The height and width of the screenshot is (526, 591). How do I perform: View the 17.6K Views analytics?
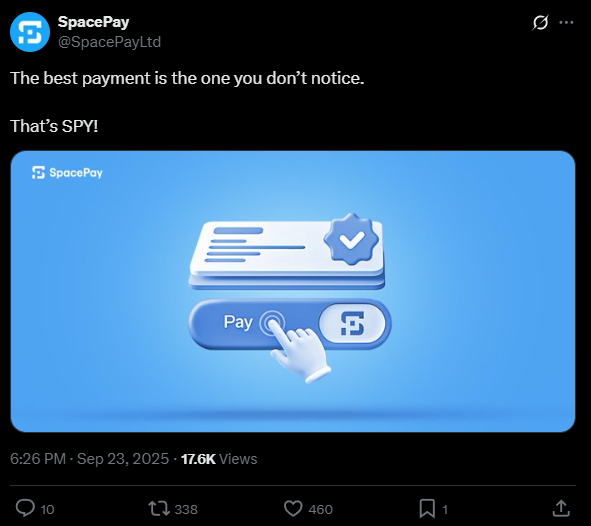click(219, 459)
